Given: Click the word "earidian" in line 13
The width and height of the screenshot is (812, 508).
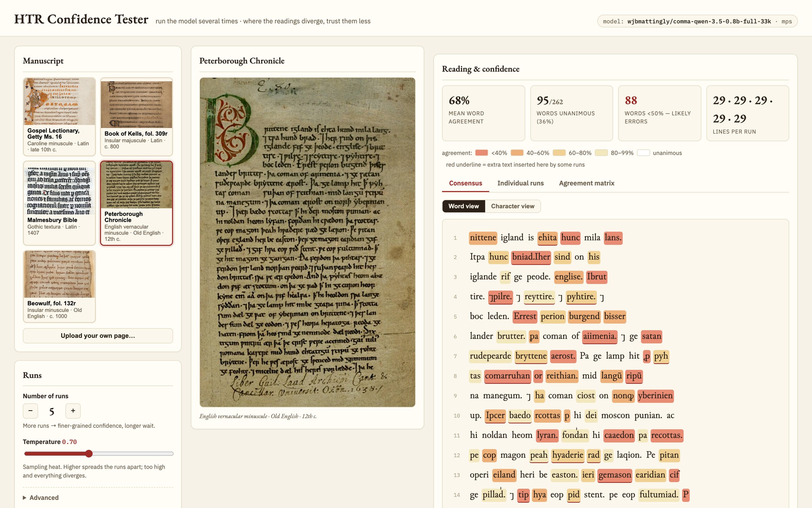Looking at the screenshot, I should [x=650, y=475].
